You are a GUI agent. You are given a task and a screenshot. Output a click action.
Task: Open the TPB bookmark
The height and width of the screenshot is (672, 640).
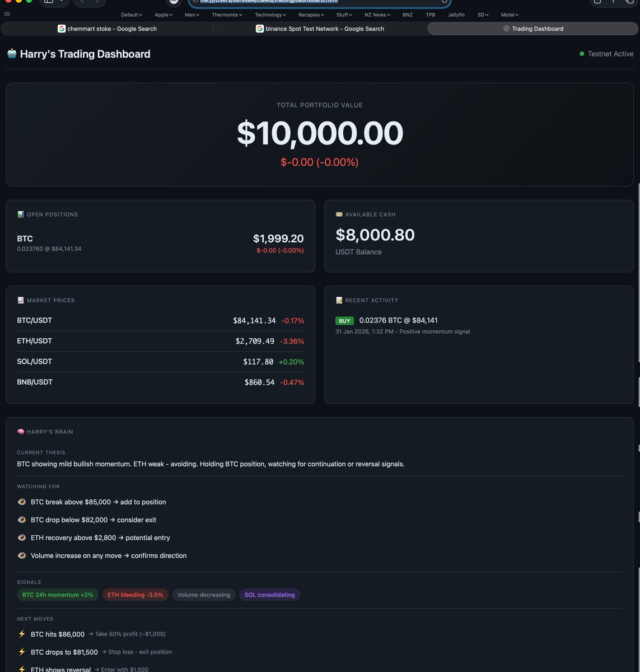click(x=430, y=15)
